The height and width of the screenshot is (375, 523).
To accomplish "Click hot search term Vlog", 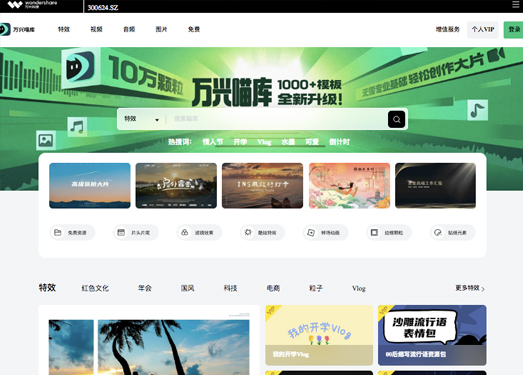I will pos(264,142).
